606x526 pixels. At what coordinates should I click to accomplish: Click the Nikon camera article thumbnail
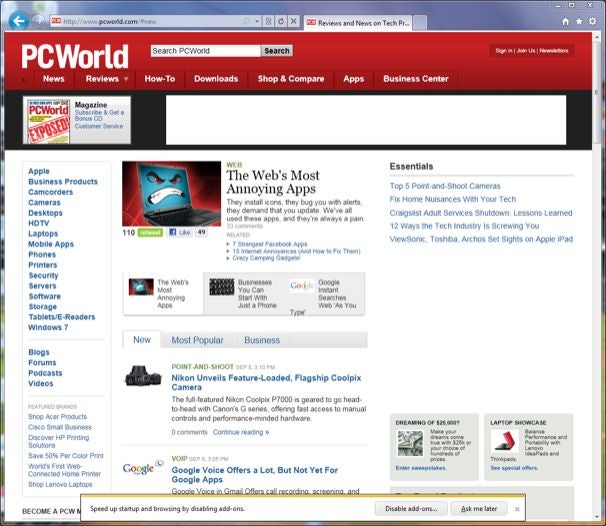pos(143,376)
